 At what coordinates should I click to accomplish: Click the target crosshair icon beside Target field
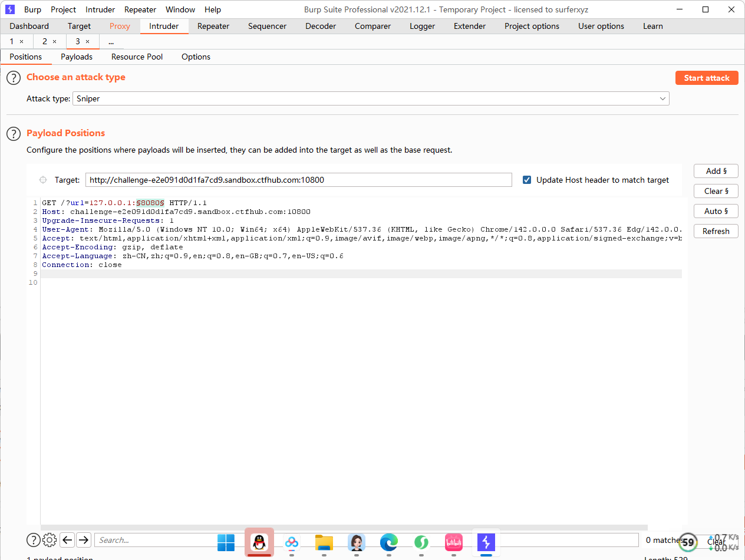point(43,180)
